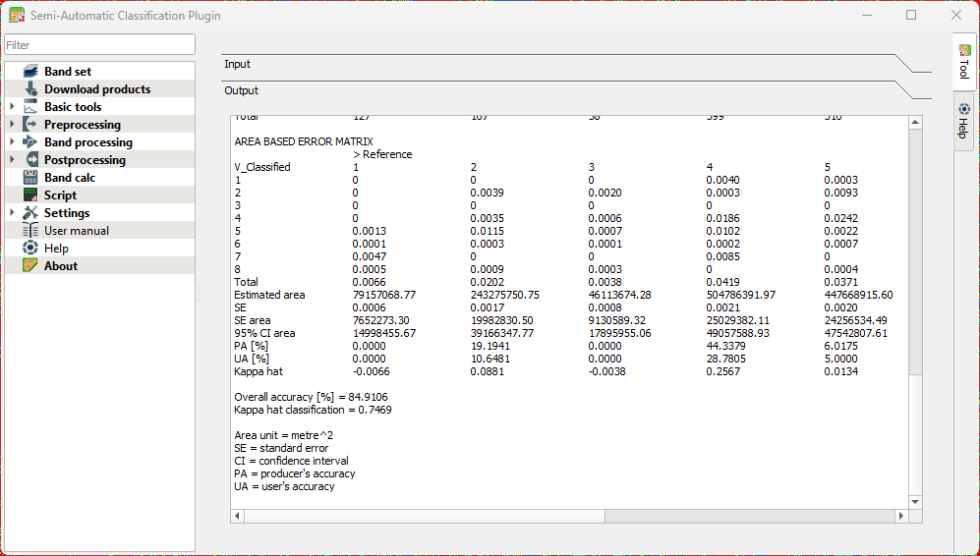Expand the Basic tools tree arrow

[x=12, y=107]
